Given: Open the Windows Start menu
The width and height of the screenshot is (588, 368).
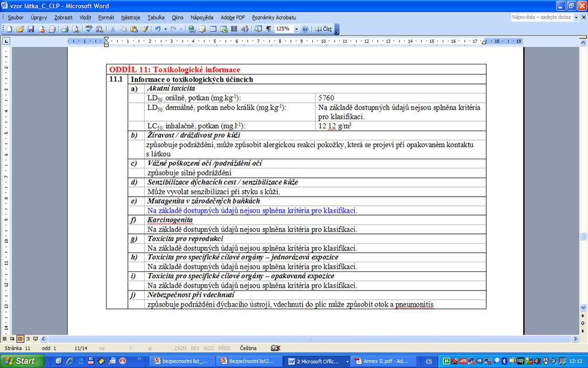Looking at the screenshot, I should (x=22, y=361).
